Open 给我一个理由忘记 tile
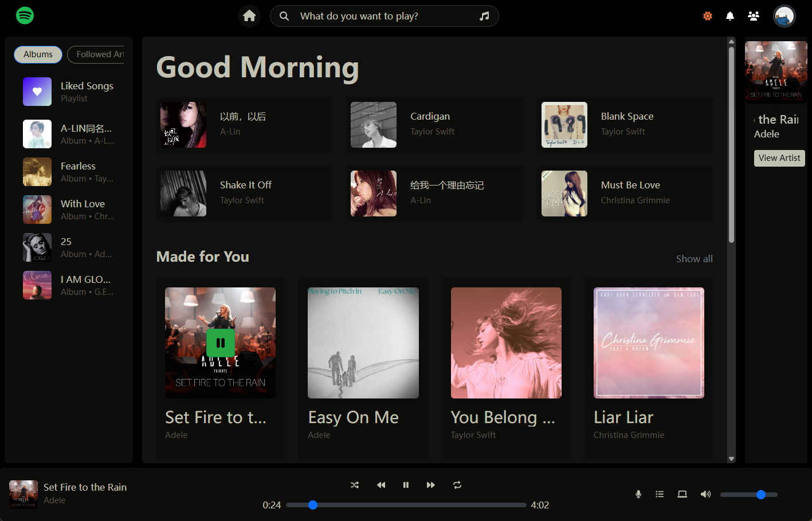The image size is (812, 521). coord(434,194)
